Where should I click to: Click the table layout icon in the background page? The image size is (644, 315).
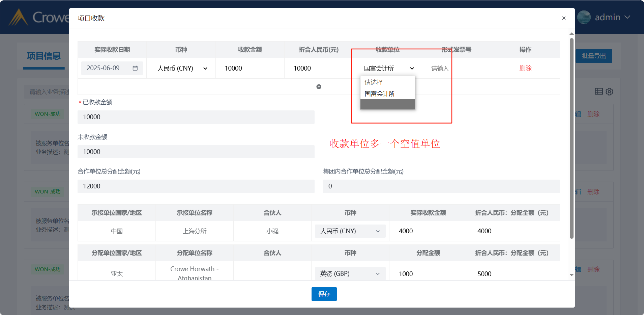(599, 91)
